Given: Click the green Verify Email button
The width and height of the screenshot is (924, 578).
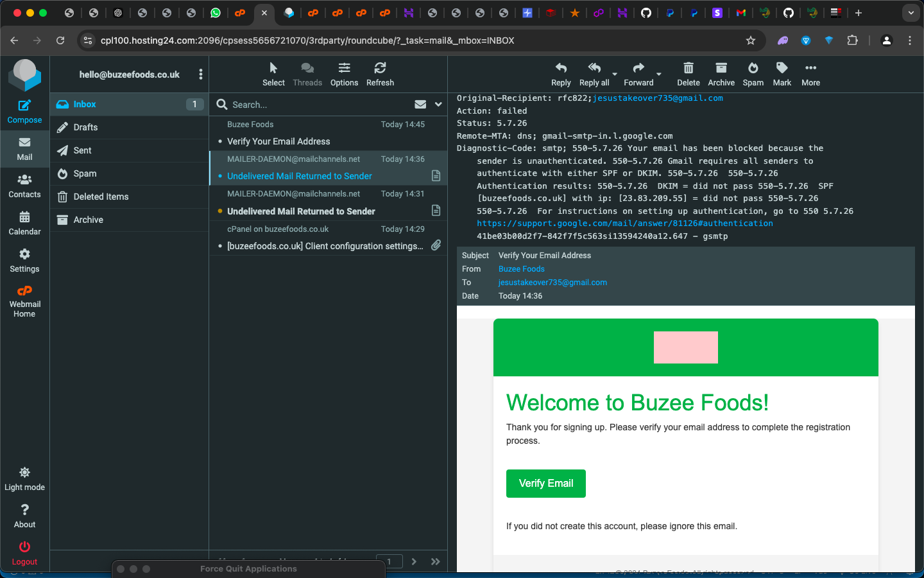Looking at the screenshot, I should click(x=545, y=484).
